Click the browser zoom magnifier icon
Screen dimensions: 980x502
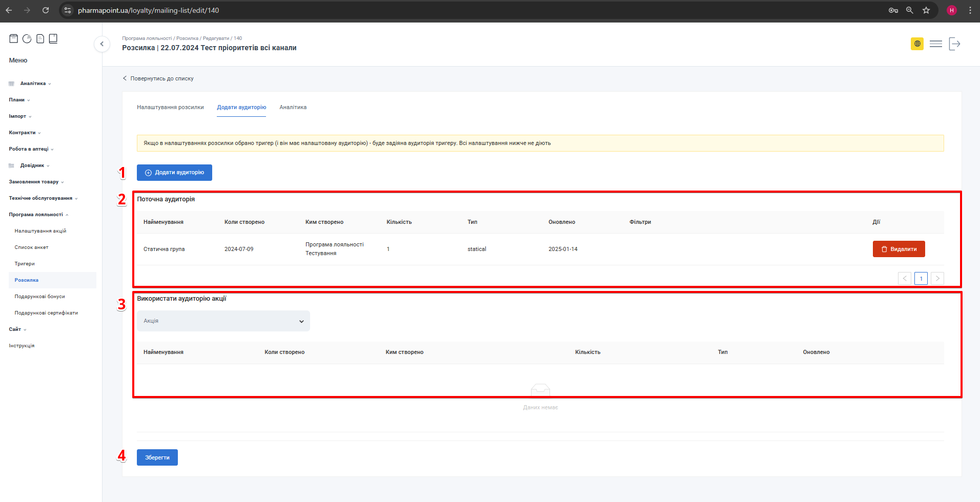pyautogui.click(x=910, y=10)
